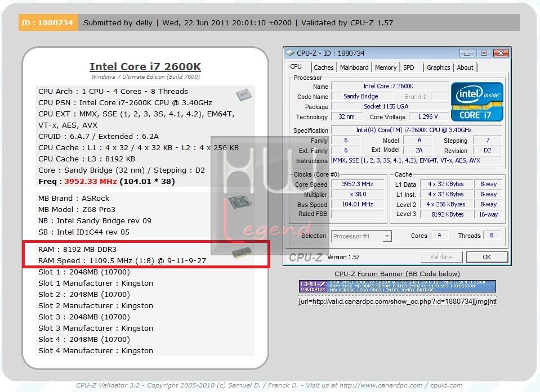Viewport: 540px width, 392px height.
Task: Click the Level 3 cache value 8192 KBytes
Action: (447, 214)
